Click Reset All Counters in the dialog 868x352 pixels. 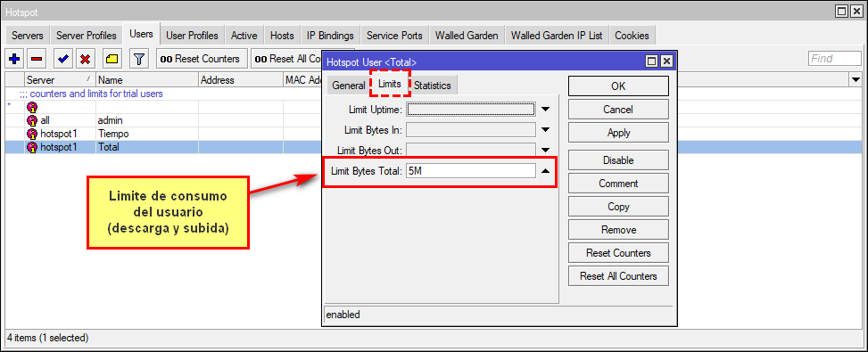pos(618,276)
